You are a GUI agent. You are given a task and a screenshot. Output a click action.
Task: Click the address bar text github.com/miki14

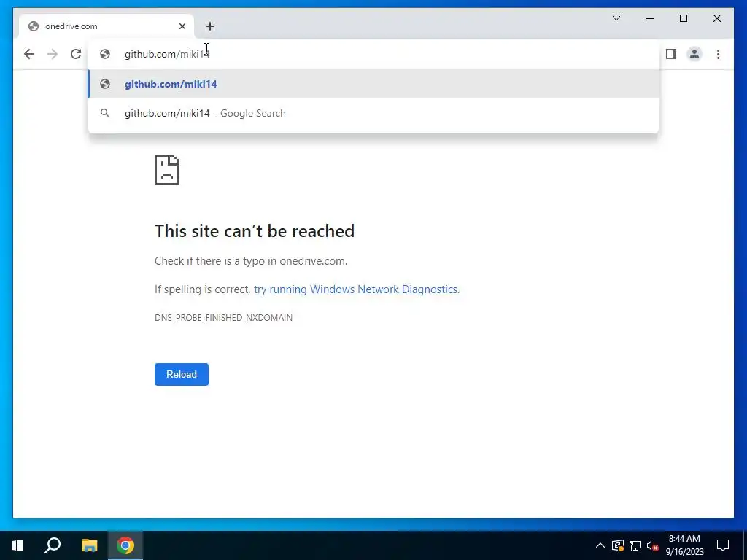pyautogui.click(x=167, y=54)
